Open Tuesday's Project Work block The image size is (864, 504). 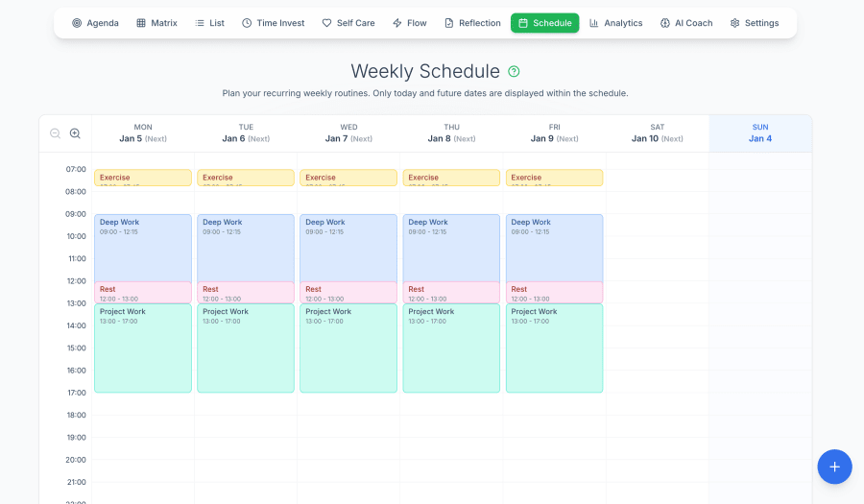[x=246, y=348]
